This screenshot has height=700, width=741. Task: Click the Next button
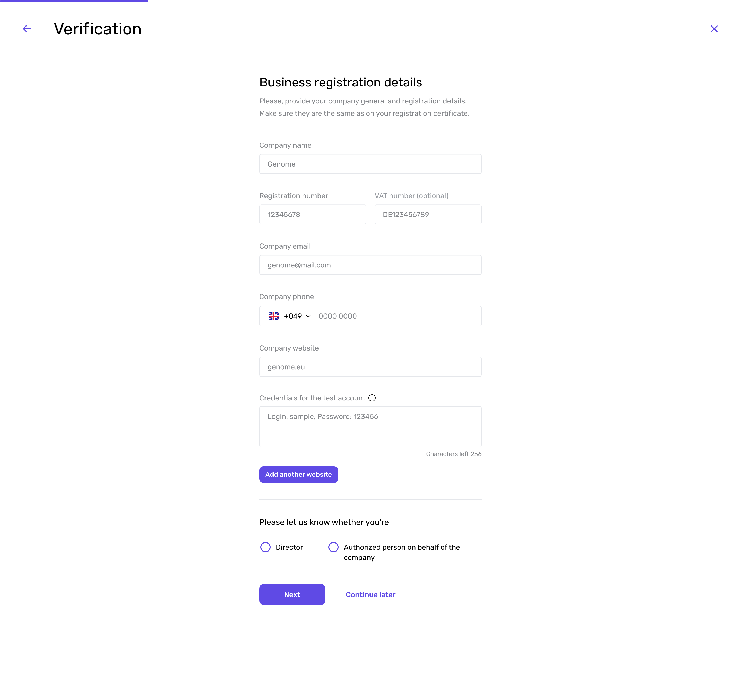click(x=292, y=594)
